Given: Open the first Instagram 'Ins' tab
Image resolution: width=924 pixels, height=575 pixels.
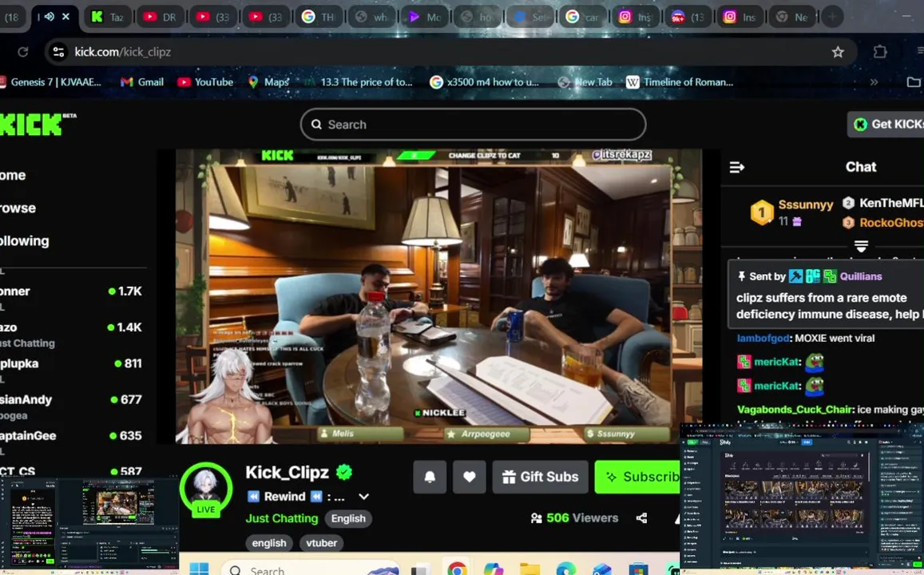Looking at the screenshot, I should [x=635, y=17].
